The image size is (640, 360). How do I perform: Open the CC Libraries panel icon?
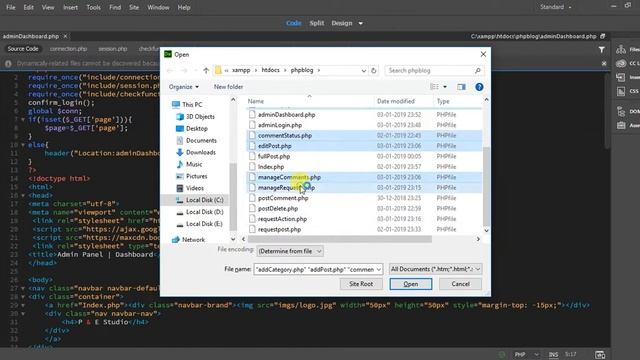pos(621,63)
